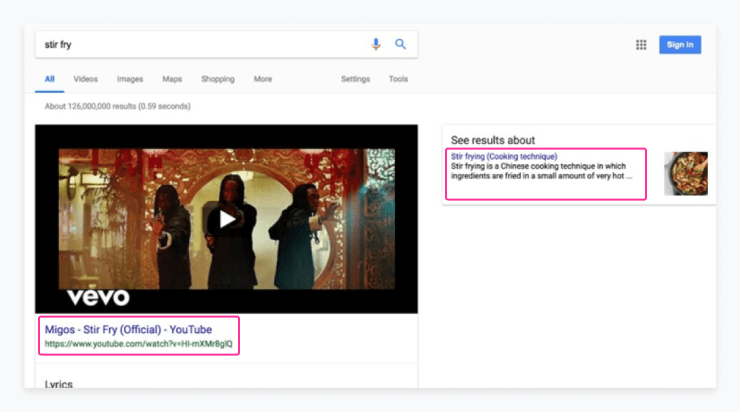Open the Settings menu
Image resolution: width=740 pixels, height=412 pixels.
355,79
